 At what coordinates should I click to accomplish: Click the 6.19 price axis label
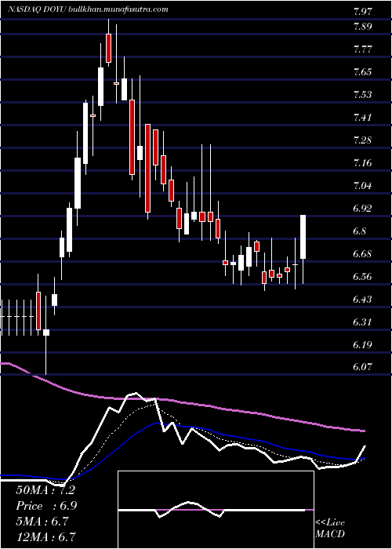click(x=362, y=345)
